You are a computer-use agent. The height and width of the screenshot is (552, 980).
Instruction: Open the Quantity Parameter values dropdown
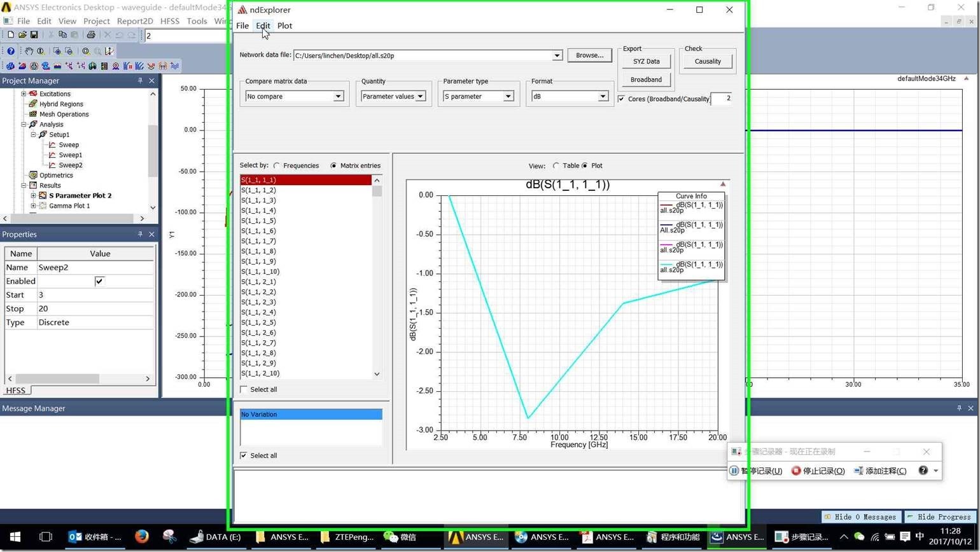coord(420,97)
